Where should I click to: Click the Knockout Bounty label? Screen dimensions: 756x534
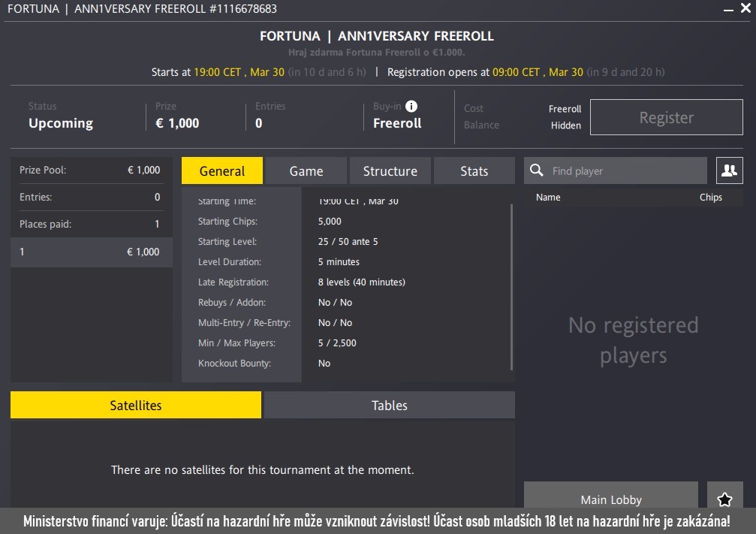[x=234, y=364]
